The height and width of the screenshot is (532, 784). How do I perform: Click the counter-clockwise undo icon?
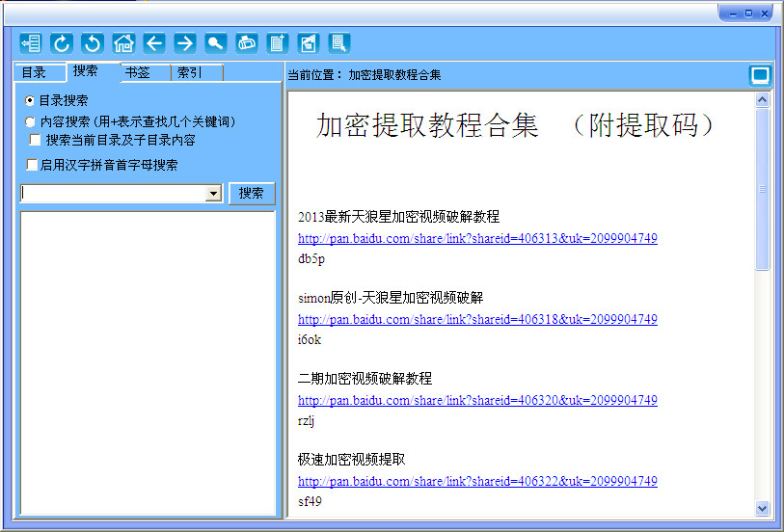93,43
